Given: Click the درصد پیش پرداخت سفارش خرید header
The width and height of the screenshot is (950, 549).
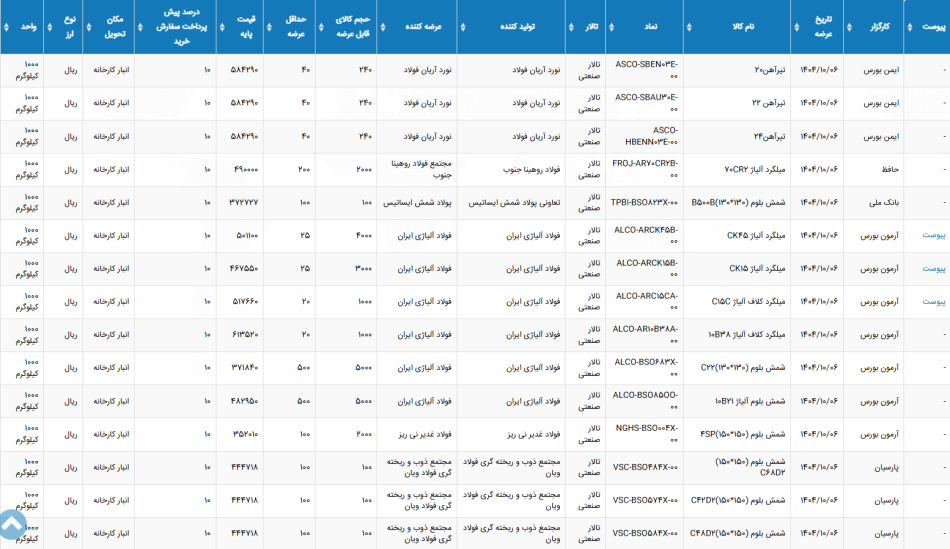Looking at the screenshot, I should coord(182,27).
